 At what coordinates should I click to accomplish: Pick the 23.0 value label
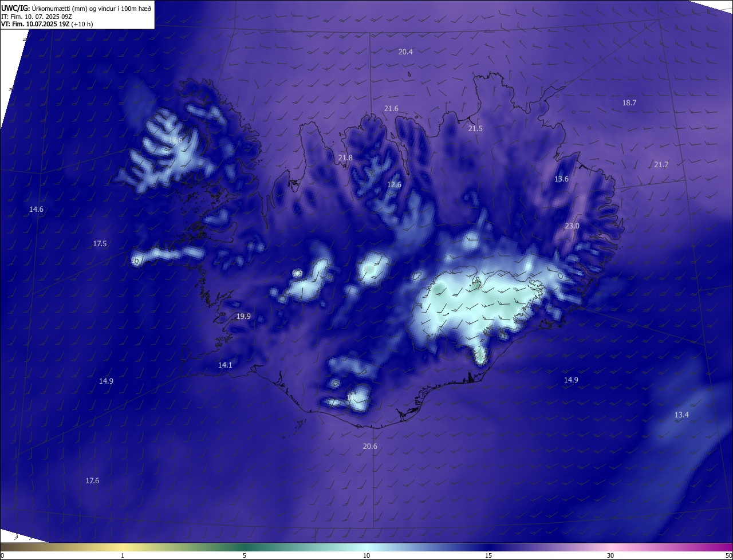point(572,226)
